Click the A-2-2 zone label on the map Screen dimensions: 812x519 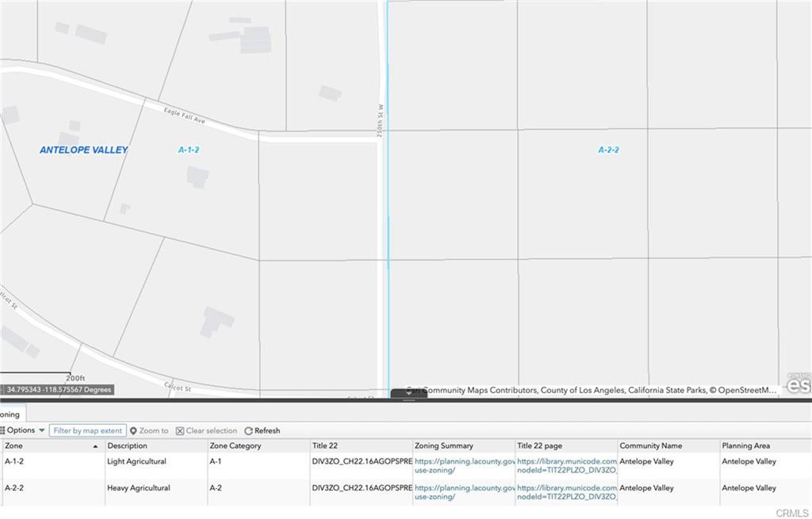point(608,150)
